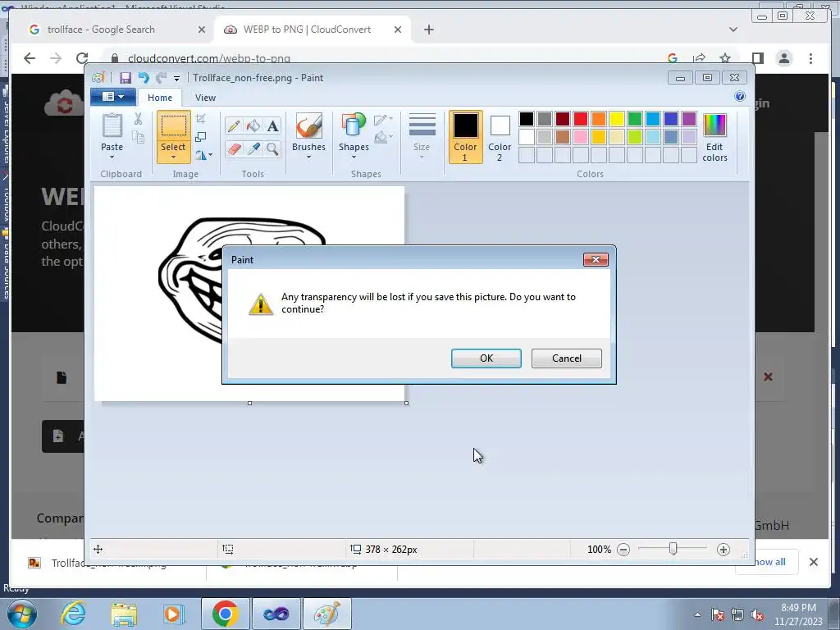Open the Windows Start menu
Screen dimensions: 840x630
pos(21,614)
